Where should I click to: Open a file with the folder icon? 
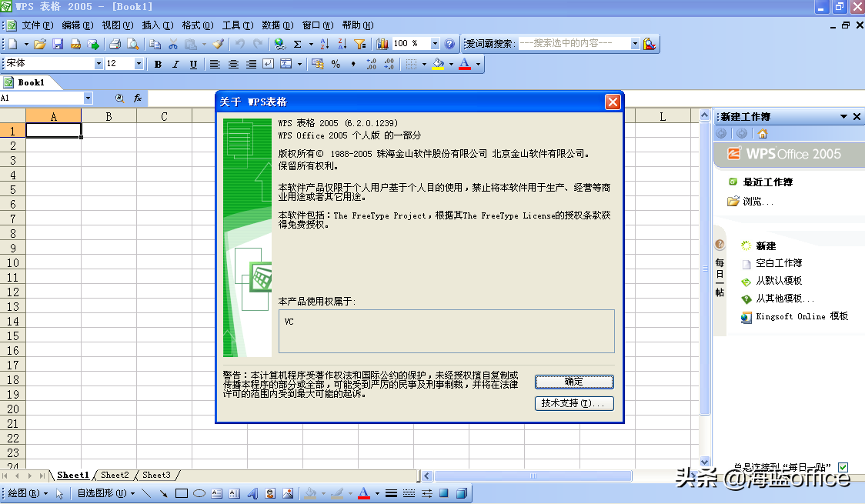[40, 44]
